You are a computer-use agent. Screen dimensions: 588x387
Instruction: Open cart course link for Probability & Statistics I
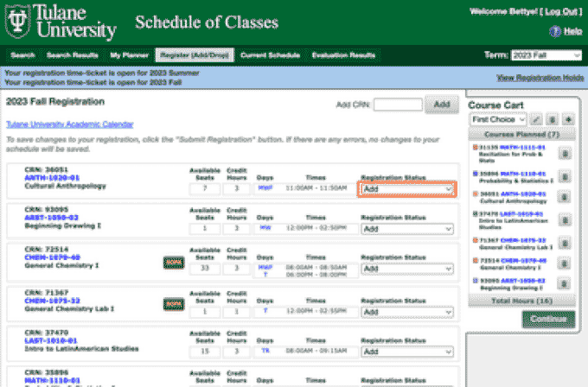pyautogui.click(x=523, y=174)
